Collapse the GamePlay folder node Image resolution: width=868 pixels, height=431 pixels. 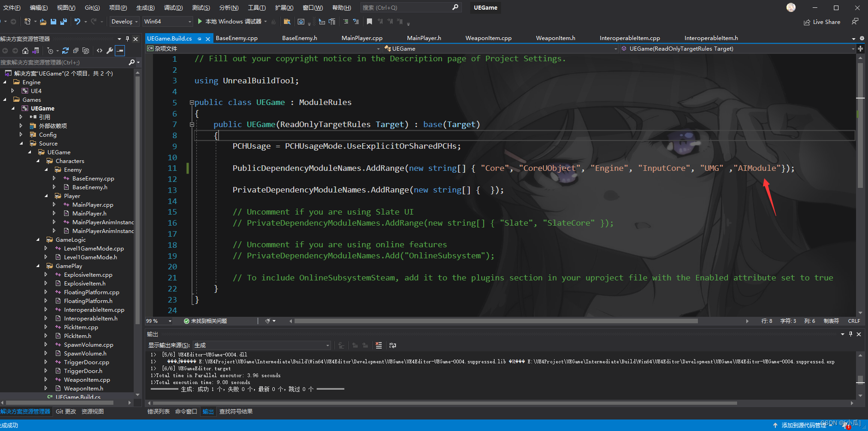click(x=38, y=266)
